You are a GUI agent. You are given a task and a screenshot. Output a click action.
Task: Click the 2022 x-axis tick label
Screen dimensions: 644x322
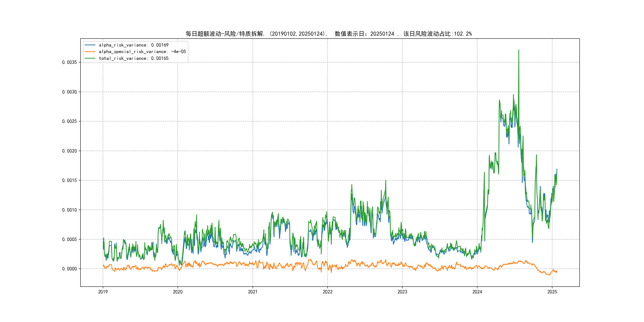point(328,292)
